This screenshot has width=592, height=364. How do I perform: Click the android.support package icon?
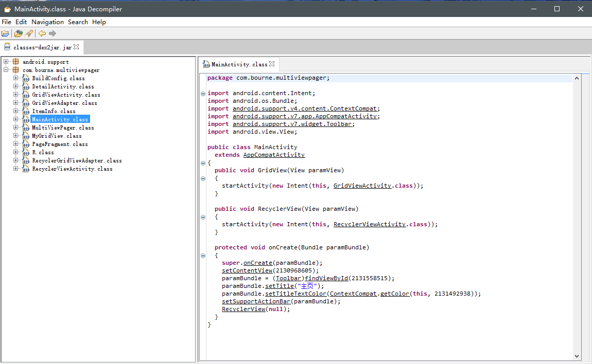tap(16, 62)
